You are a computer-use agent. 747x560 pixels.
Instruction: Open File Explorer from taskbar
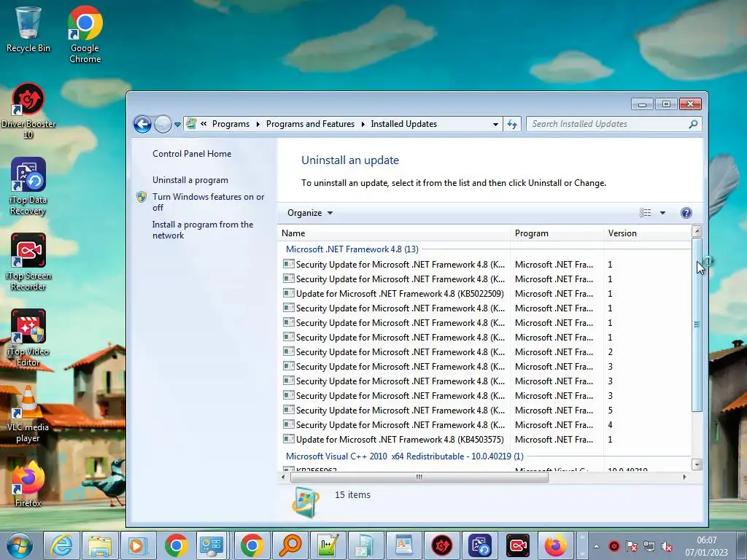pos(99,545)
